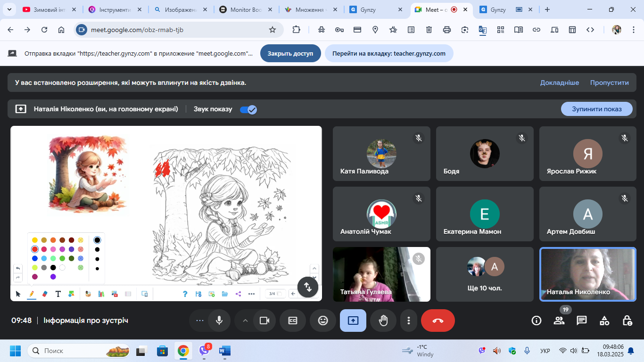
Task: Open the Gynzy media image-video tool
Action: click(x=115, y=294)
